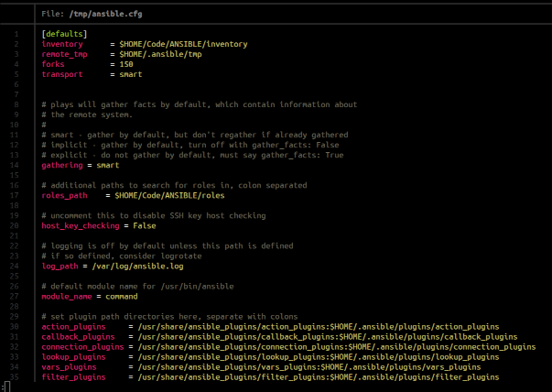Click line number 27 in the gutter
The height and width of the screenshot is (392, 552).
tap(14, 297)
